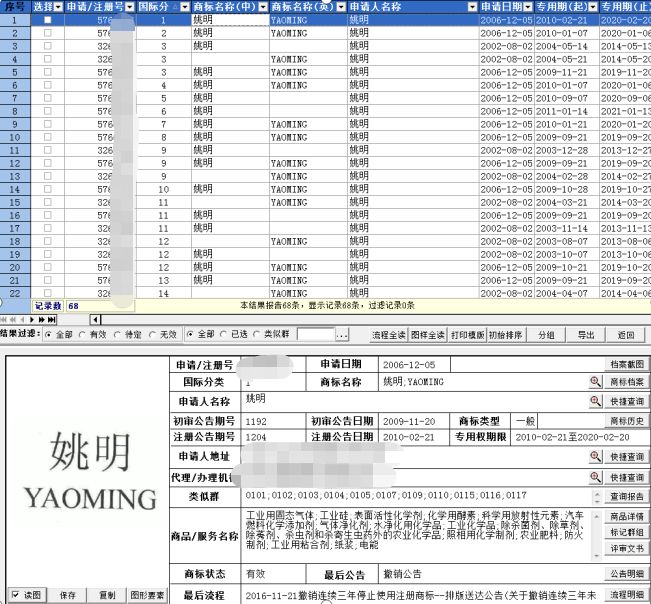Open 查询报告 button
651x604 pixels.
pos(627,496)
